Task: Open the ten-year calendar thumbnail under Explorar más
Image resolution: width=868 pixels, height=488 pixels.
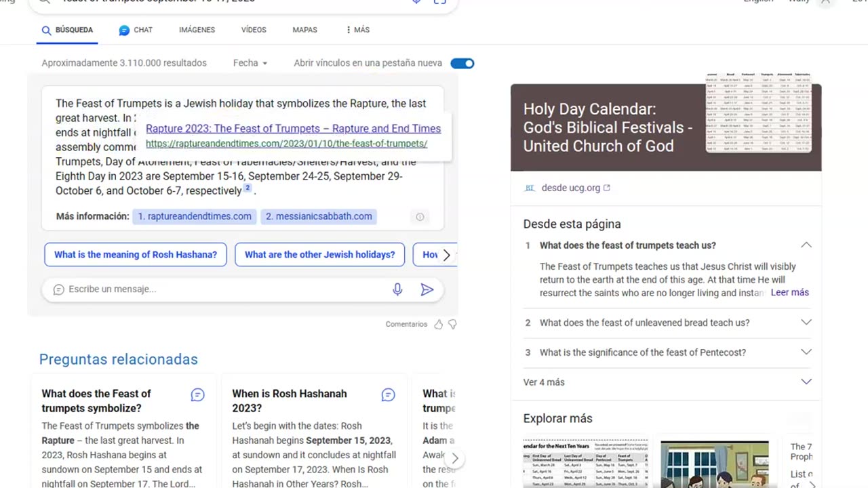Action: coord(585,464)
